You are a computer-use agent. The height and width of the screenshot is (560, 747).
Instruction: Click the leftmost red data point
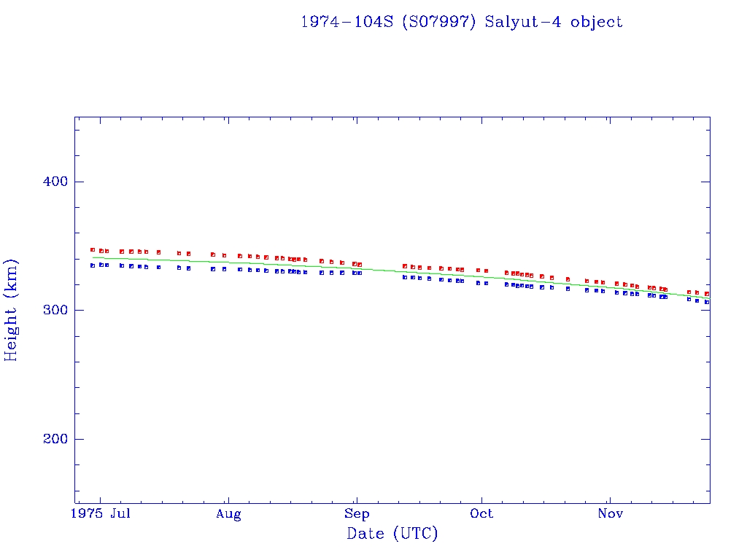(93, 250)
